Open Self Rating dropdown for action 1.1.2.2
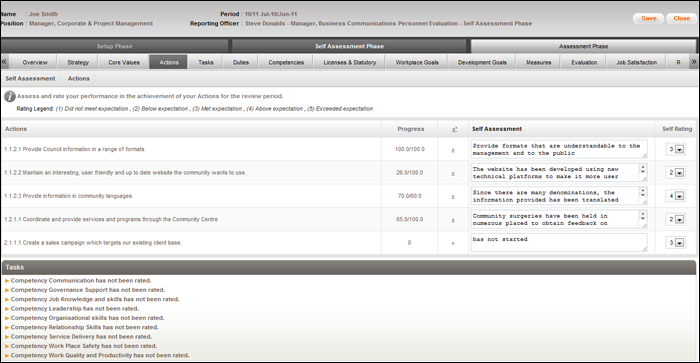Screen dimensions: 700x363 point(675,173)
